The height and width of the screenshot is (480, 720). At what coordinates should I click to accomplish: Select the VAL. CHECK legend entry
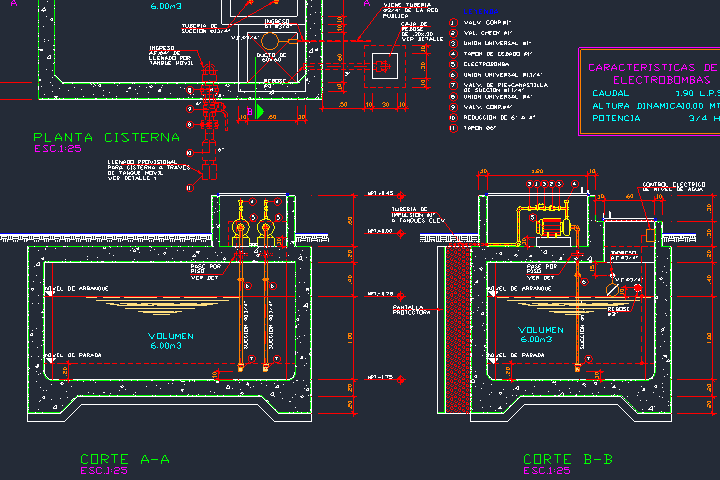pyautogui.click(x=488, y=33)
